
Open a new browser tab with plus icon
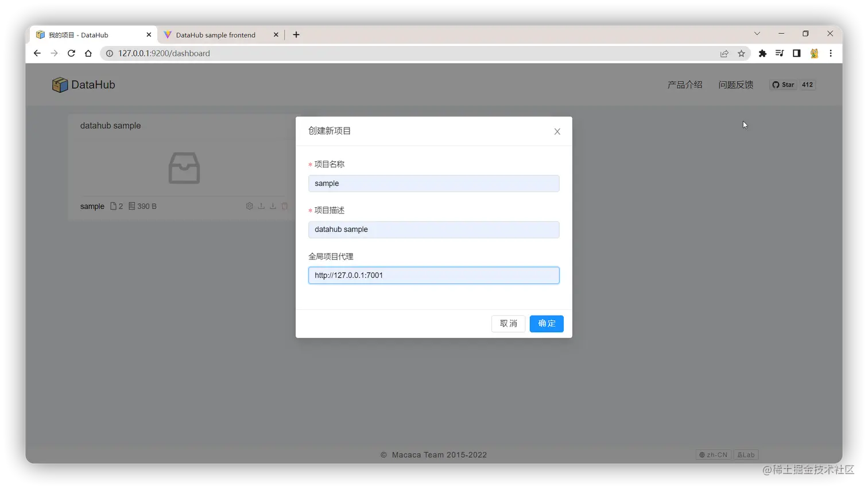(296, 35)
